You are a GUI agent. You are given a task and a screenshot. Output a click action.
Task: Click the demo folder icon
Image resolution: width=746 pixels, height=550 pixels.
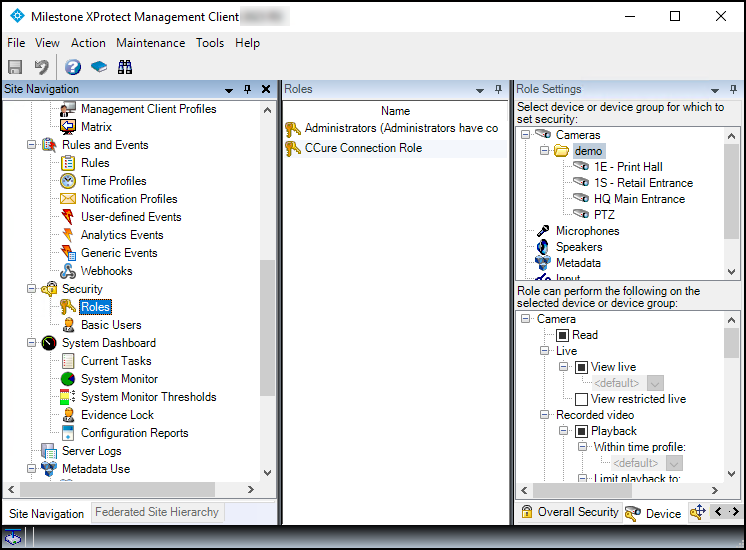pos(562,151)
